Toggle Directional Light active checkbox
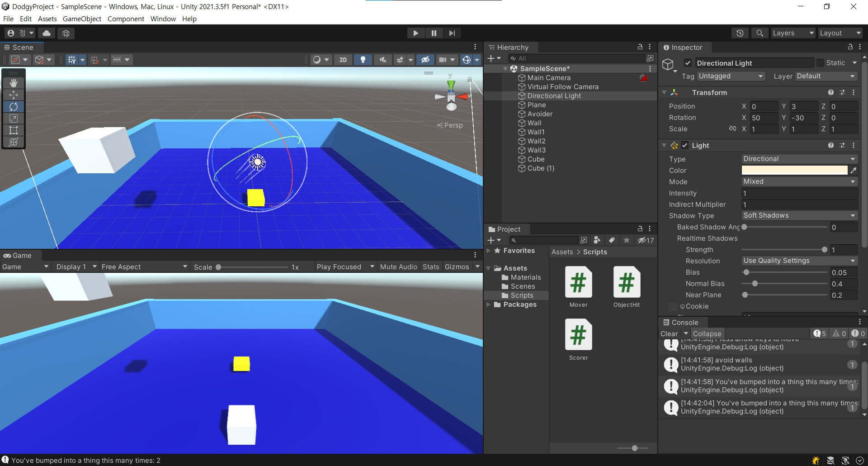The image size is (868, 466). point(688,63)
